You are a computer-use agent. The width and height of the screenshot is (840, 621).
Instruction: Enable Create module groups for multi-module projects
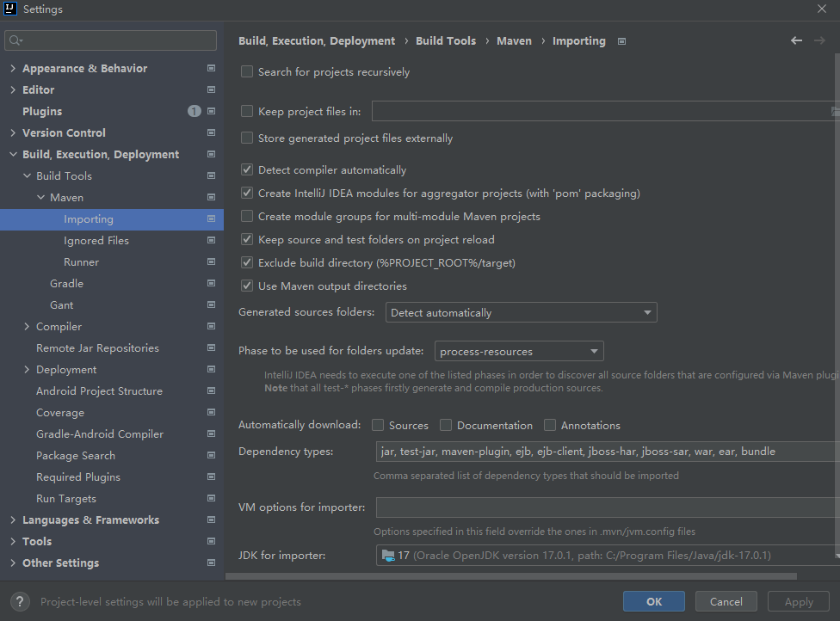tap(246, 216)
